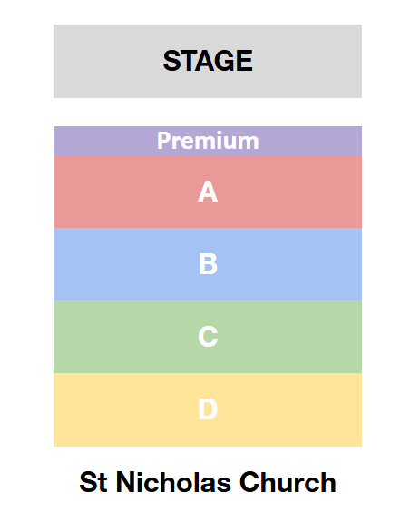Click the word Church in the venue title

288,482
